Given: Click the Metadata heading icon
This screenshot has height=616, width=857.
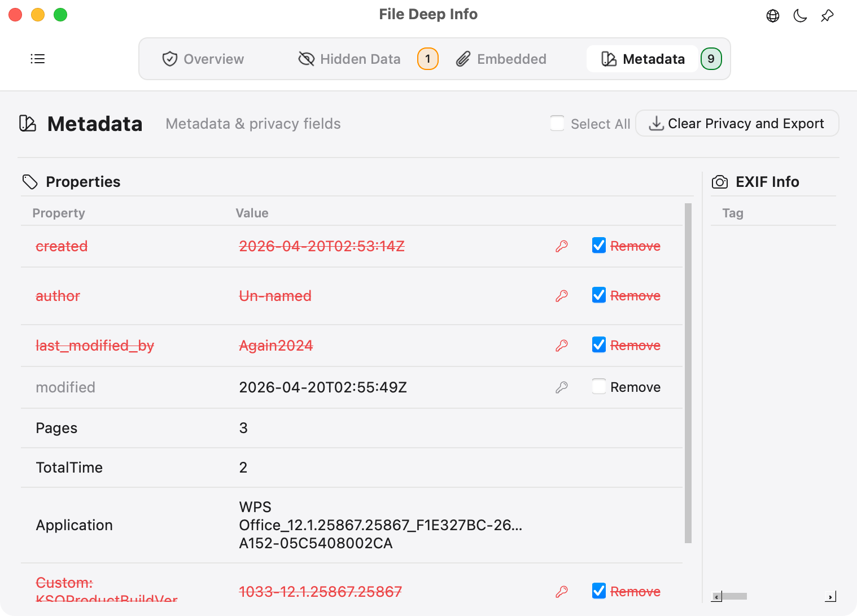Looking at the screenshot, I should point(28,123).
